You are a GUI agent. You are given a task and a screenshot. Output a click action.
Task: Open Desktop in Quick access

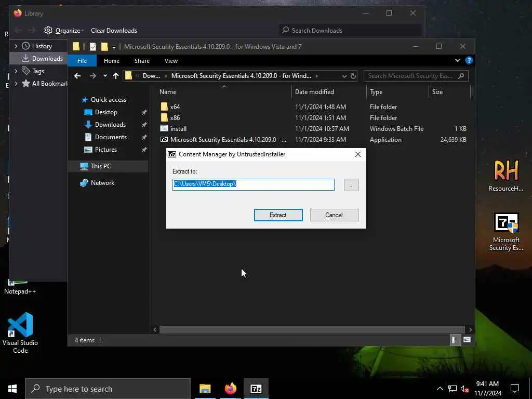(106, 112)
